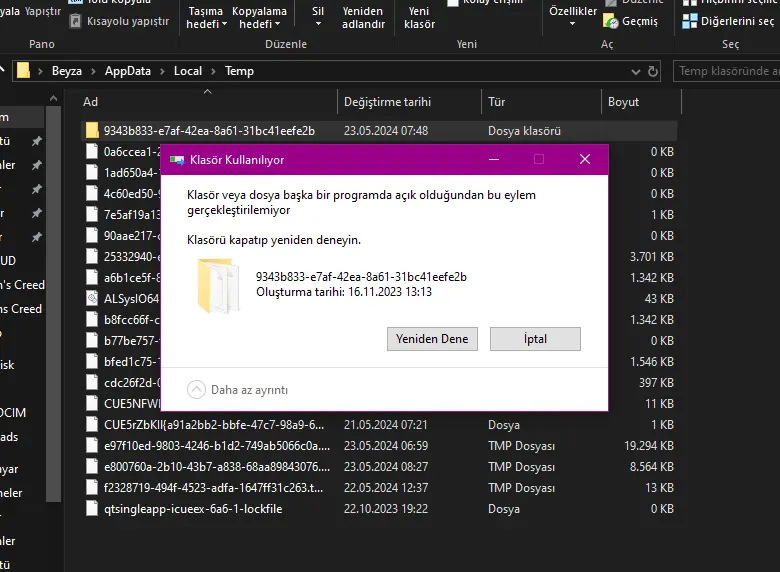Click Diğerlerini seç in ribbon

[x=729, y=21]
